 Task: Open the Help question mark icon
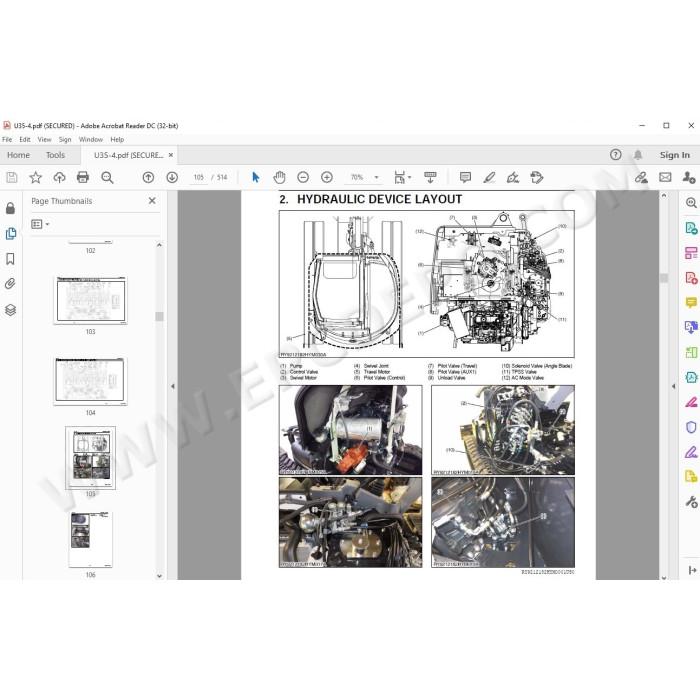[616, 155]
